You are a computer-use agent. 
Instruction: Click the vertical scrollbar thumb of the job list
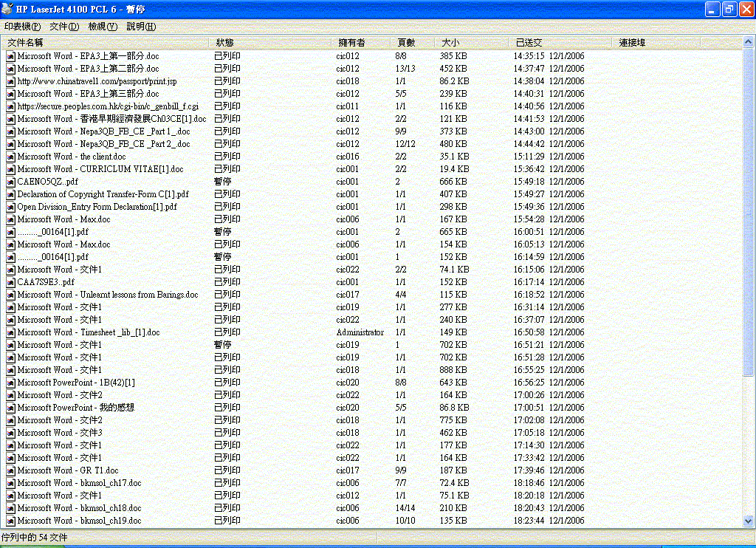(749, 212)
